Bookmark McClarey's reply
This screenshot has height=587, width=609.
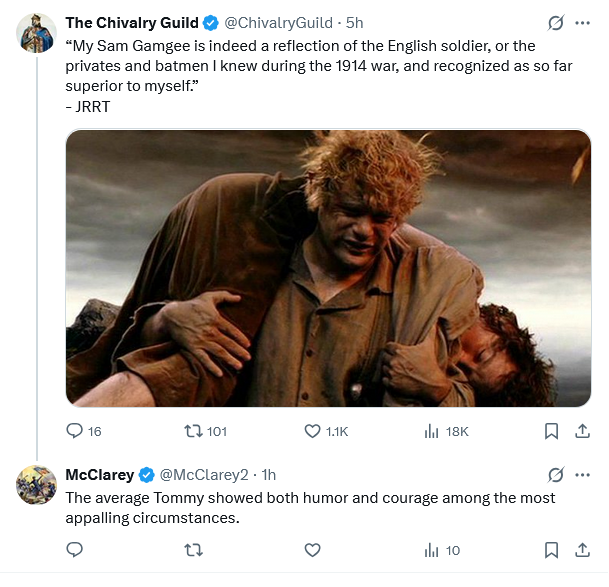coord(550,549)
